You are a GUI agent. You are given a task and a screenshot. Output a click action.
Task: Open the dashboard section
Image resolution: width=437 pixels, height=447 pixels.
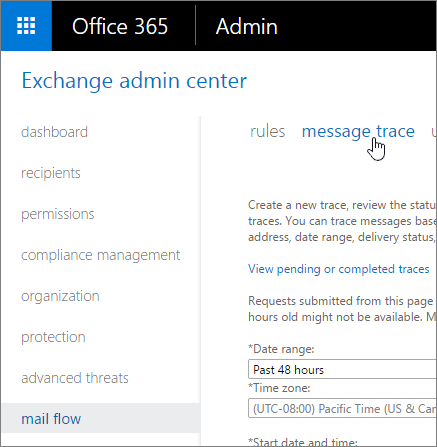click(x=54, y=132)
